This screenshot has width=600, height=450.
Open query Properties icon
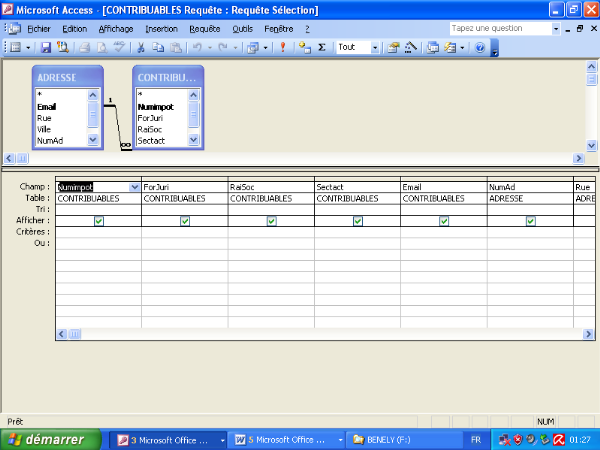pos(394,47)
